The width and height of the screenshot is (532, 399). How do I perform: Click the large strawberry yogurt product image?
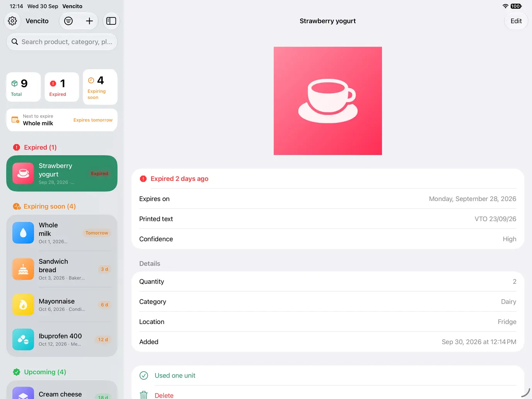[x=328, y=101]
